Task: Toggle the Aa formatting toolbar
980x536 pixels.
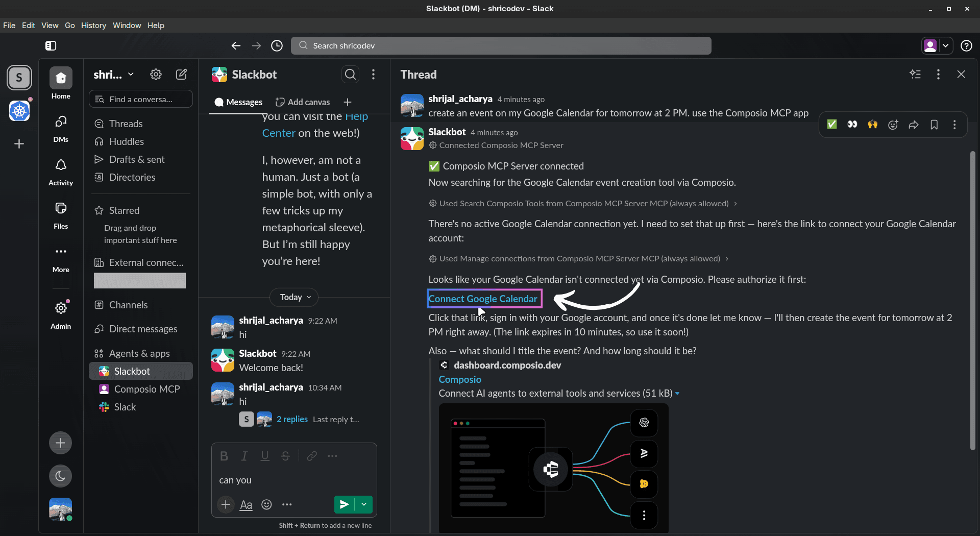Action: point(246,505)
